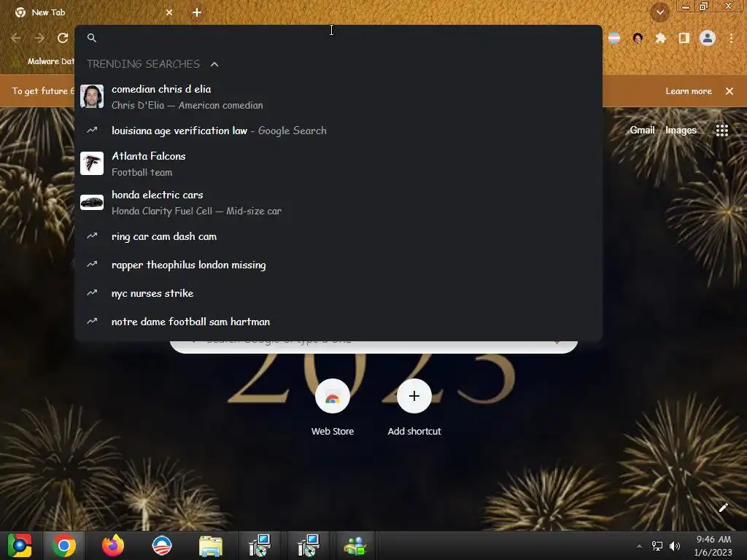Go back using the back arrow
The height and width of the screenshot is (560, 747).
[16, 38]
